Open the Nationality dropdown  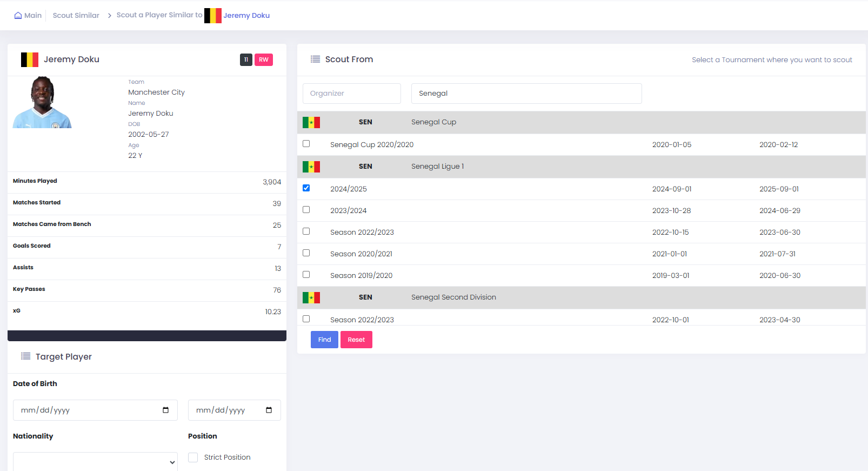tap(95, 462)
